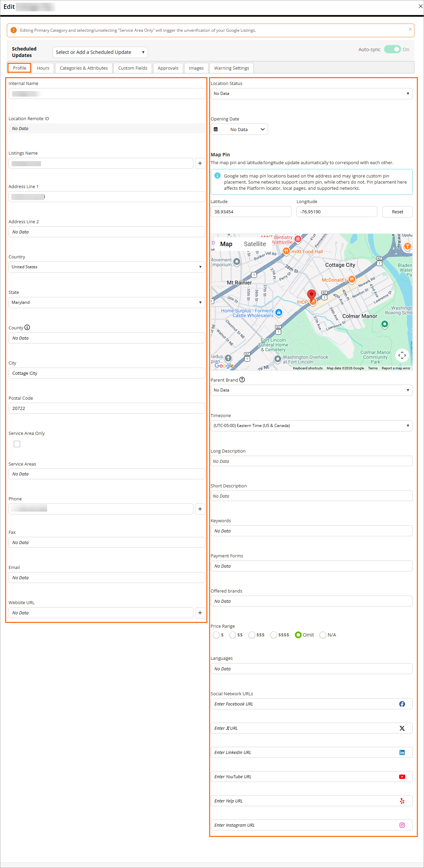Open the Opening Date picker dropdown
The image size is (424, 868).
(240, 129)
